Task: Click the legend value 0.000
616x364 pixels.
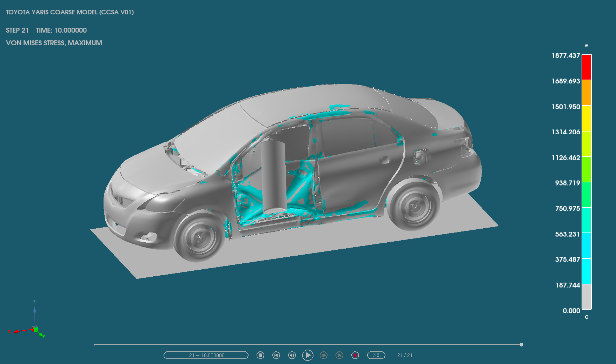Action: point(571,311)
